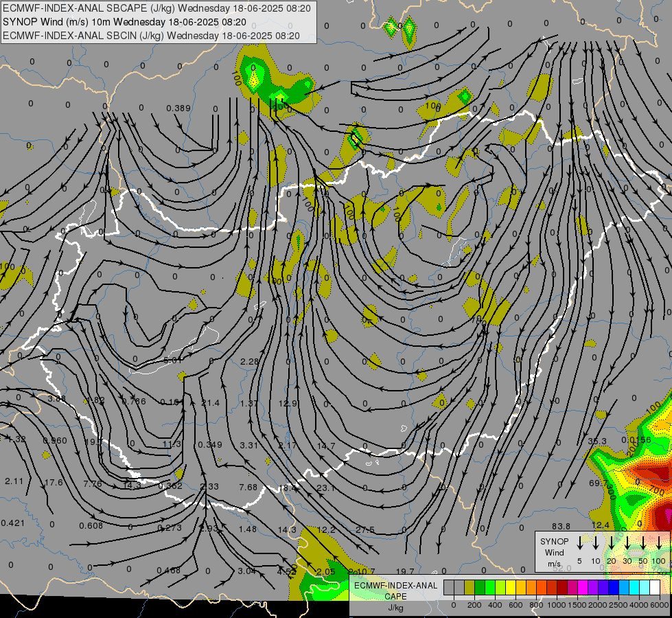Click the map value '17.6'
This screenshot has width=672, height=618.
54,483
